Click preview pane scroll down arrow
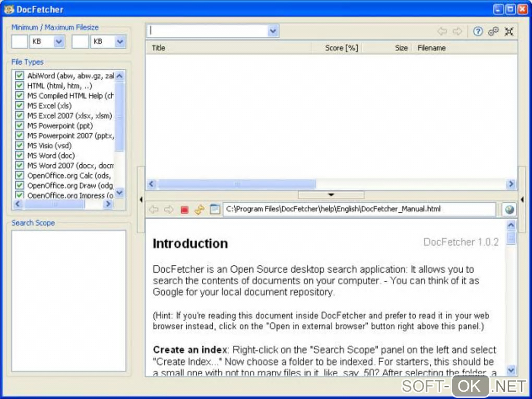This screenshot has height=399, width=532. click(x=511, y=370)
